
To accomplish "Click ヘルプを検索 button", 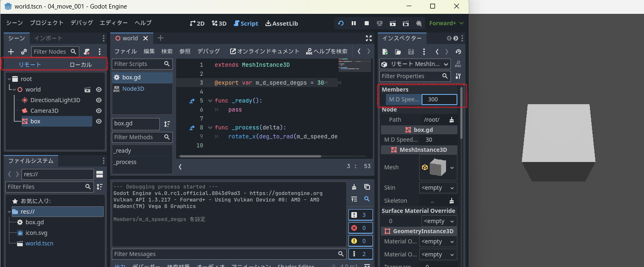I will (327, 51).
